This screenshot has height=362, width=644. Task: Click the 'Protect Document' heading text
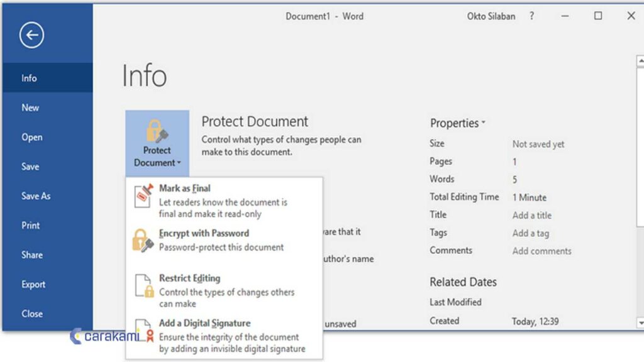pyautogui.click(x=255, y=121)
